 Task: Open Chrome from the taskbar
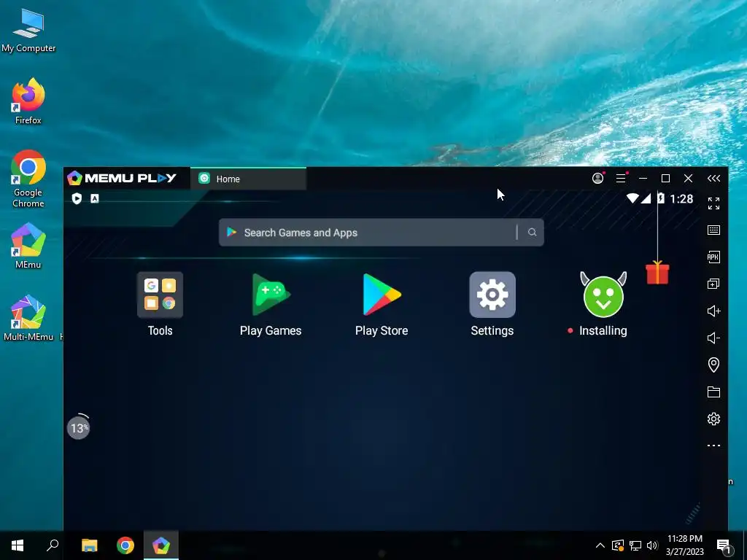coord(125,545)
